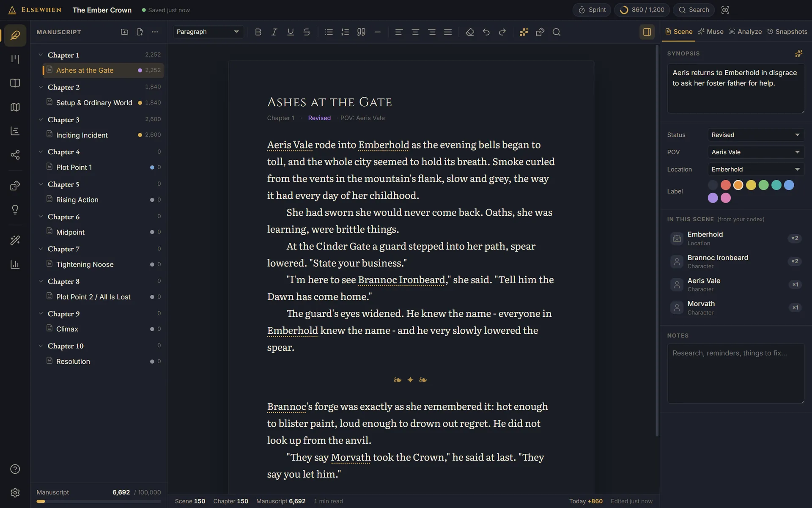Apply Strikethrough formatting
The width and height of the screenshot is (812, 508).
(x=307, y=32)
